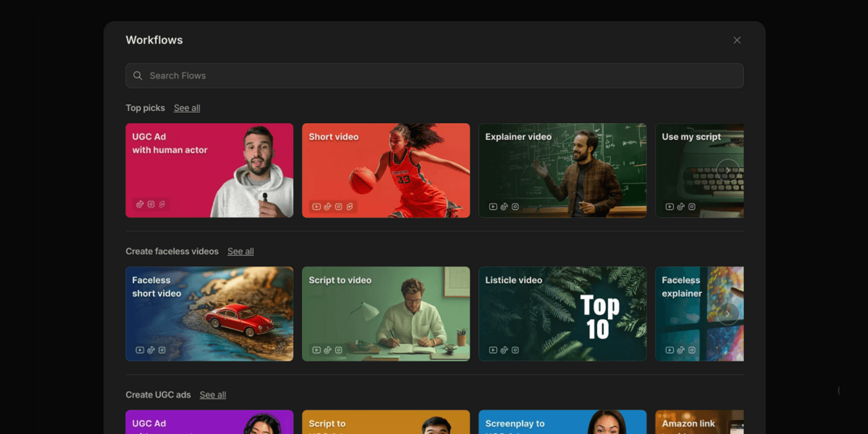This screenshot has height=434, width=868.
Task: Open the Listicle video Top 10 workflow
Action: point(562,314)
